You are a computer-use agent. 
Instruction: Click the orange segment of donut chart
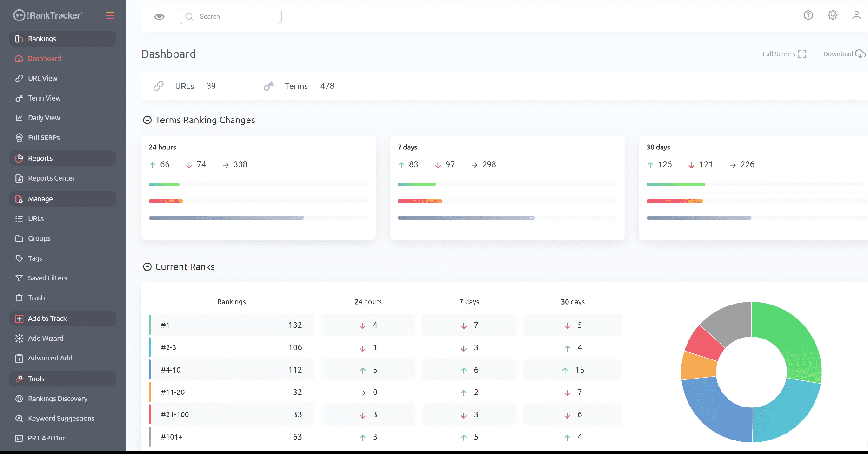point(698,366)
